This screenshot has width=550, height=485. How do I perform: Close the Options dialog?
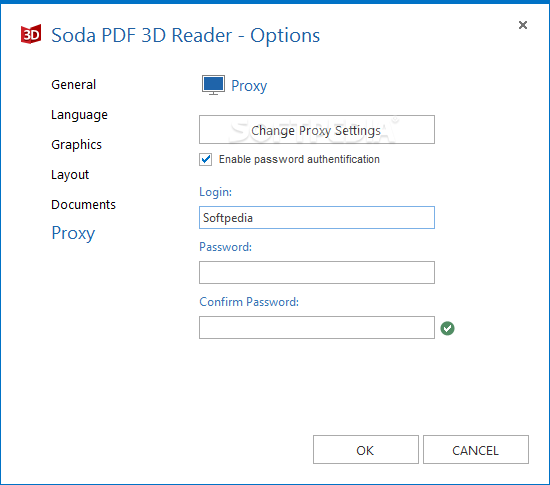[523, 25]
